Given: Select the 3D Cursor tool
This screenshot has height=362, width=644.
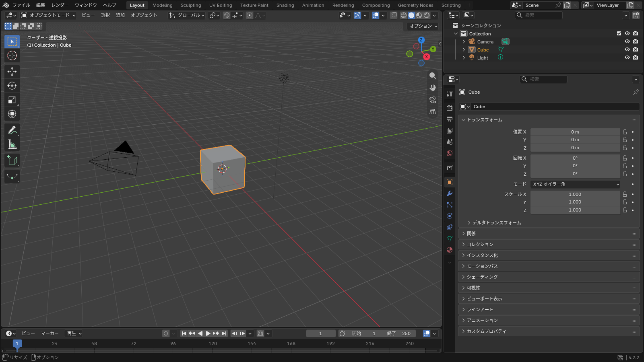Looking at the screenshot, I should coord(12,56).
